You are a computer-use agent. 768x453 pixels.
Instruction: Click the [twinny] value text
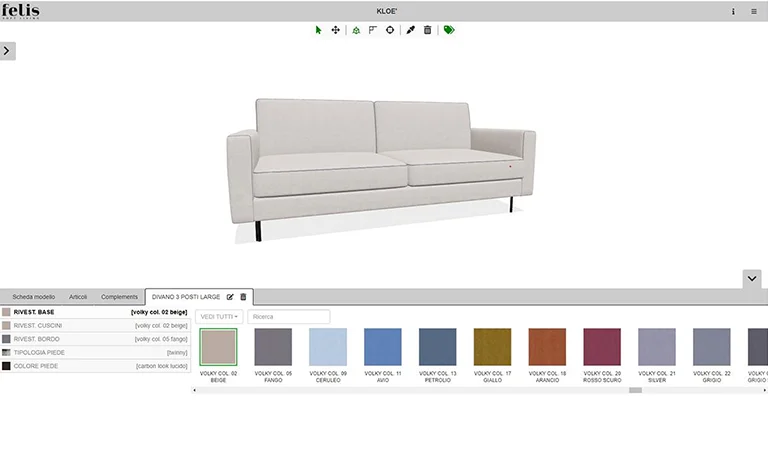click(177, 353)
